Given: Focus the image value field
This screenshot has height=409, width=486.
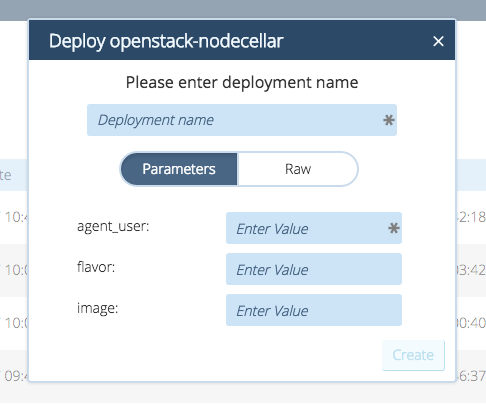Looking at the screenshot, I should click(x=314, y=310).
